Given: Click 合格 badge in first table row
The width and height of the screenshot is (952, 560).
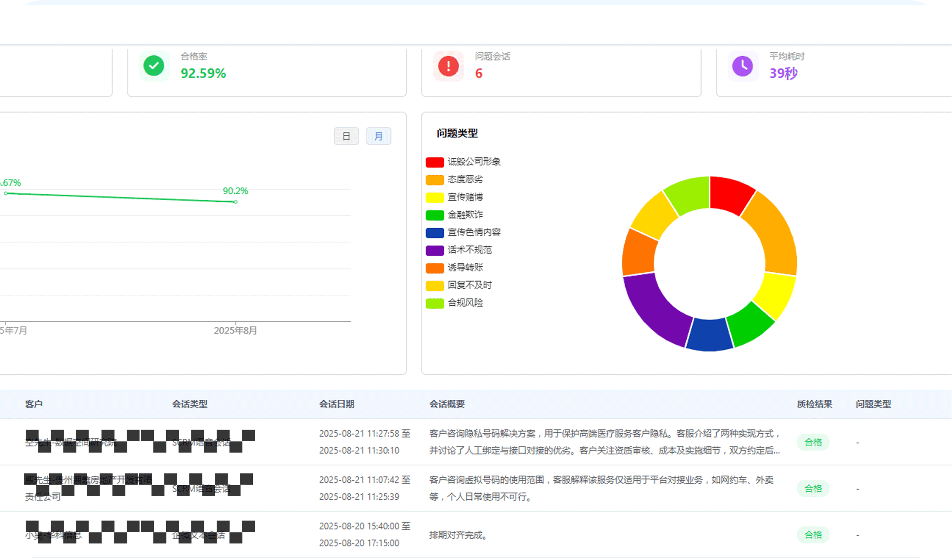Looking at the screenshot, I should click(x=813, y=442).
